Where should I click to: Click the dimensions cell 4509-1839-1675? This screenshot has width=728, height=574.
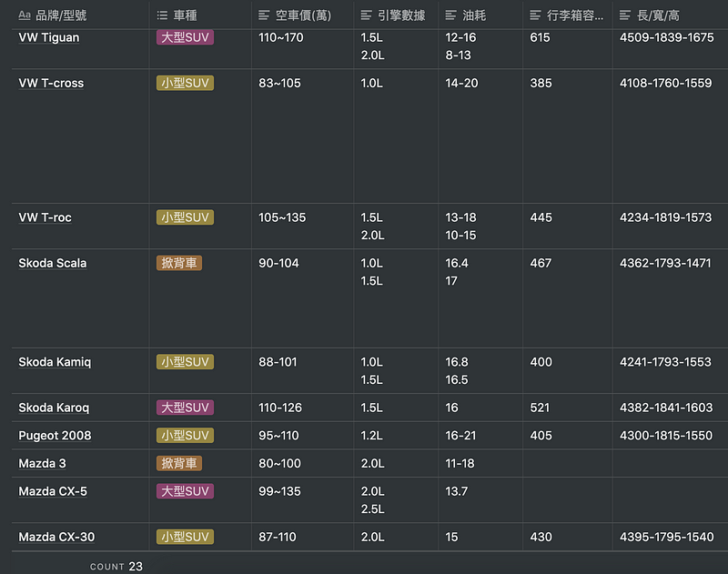[671, 49]
